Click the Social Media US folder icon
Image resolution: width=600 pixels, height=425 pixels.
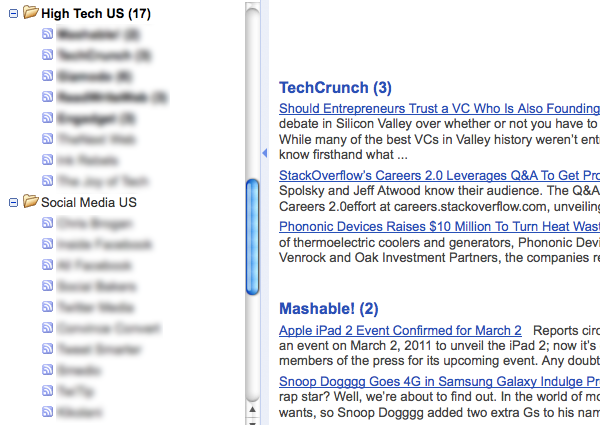pos(31,201)
